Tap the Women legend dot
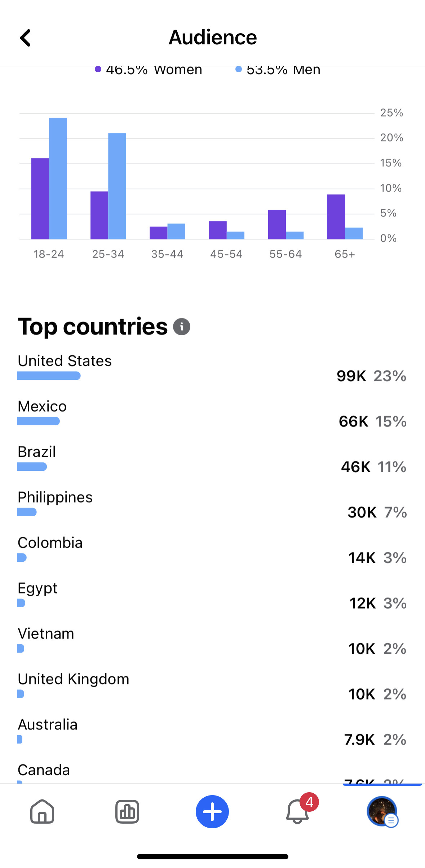Image resolution: width=425 pixels, height=868 pixels. (98, 69)
